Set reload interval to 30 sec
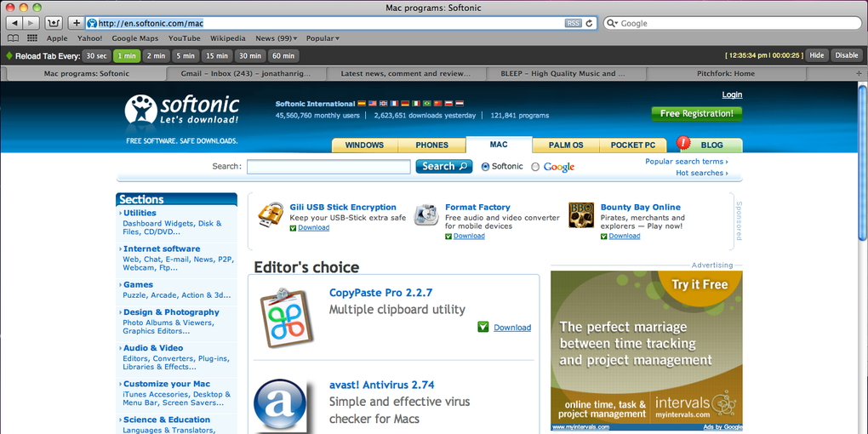Viewport: 868px width, 434px height. [97, 55]
